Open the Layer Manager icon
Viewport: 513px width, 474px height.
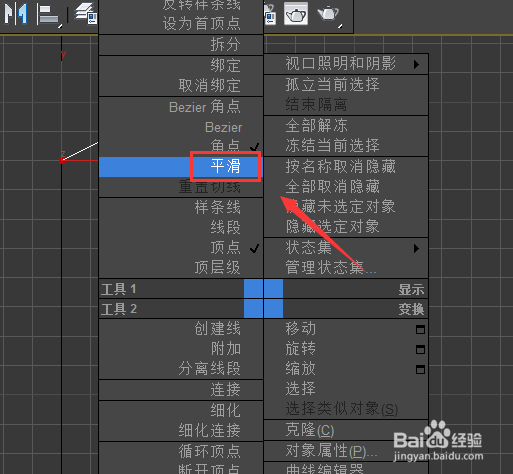[86, 14]
